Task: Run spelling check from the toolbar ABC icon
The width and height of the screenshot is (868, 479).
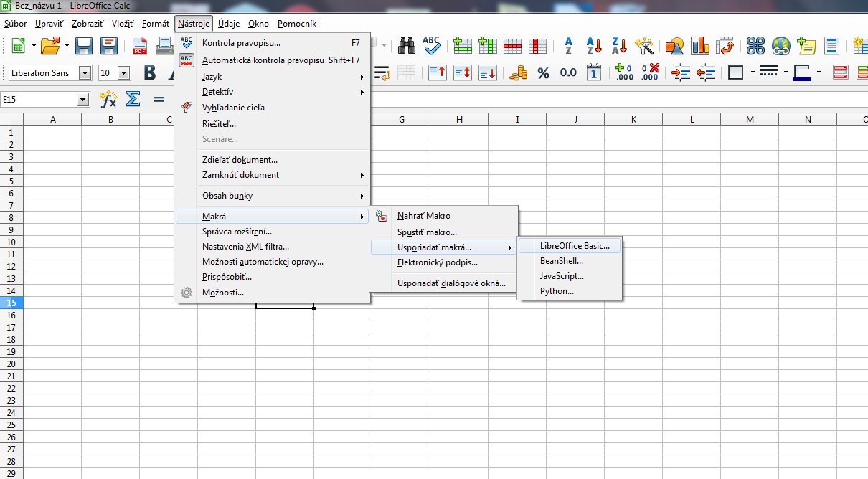Action: coord(431,47)
